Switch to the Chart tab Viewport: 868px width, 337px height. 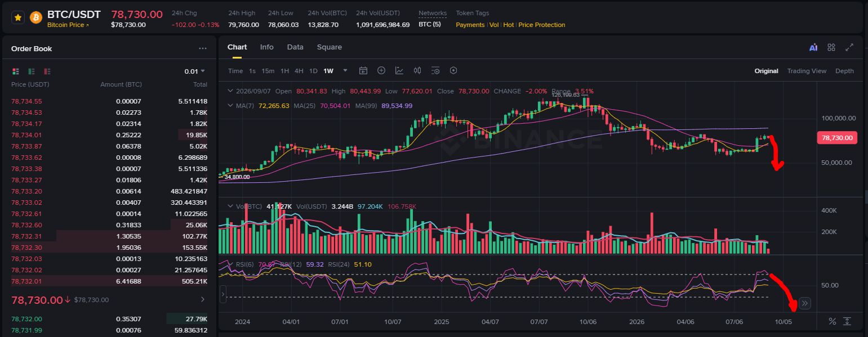[237, 47]
